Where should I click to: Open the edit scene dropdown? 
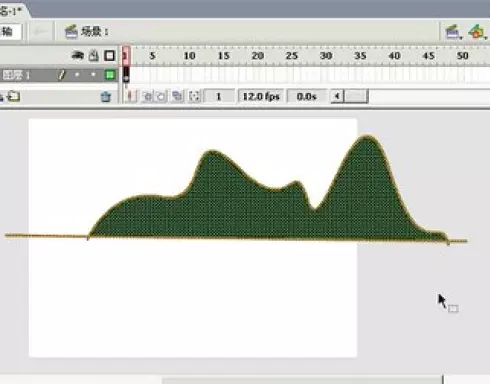pyautogui.click(x=453, y=32)
